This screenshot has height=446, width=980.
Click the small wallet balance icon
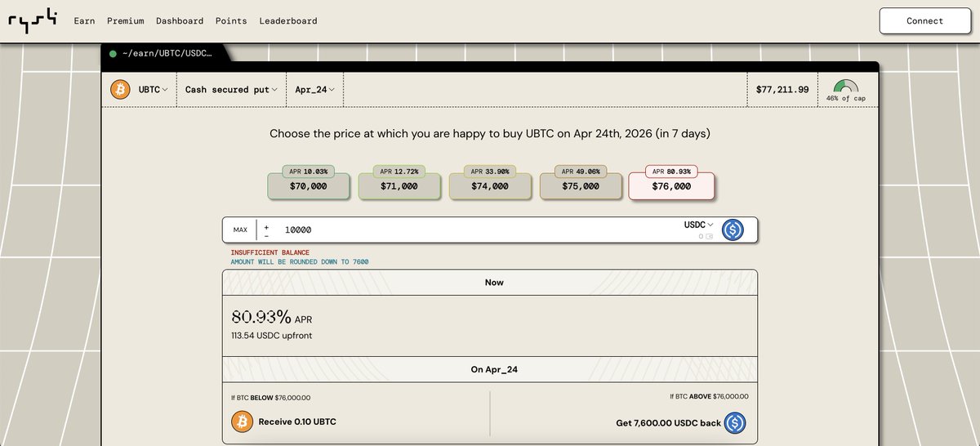(710, 237)
